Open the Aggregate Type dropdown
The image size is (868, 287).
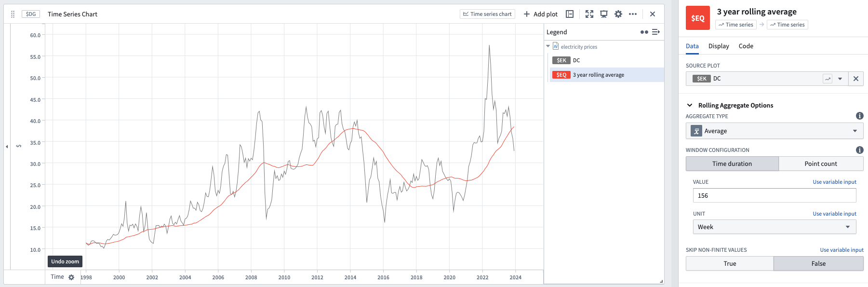(775, 131)
